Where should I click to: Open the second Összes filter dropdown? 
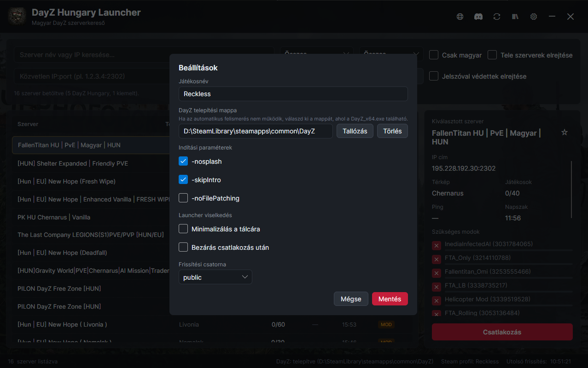(391, 54)
